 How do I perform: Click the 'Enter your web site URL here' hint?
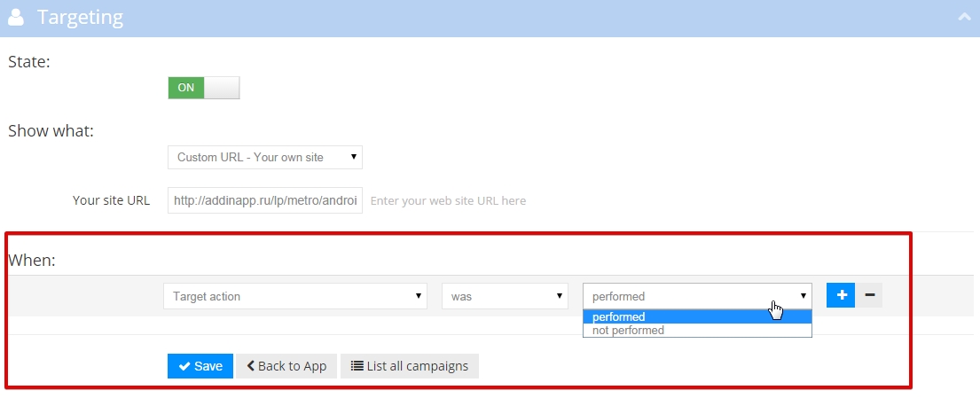point(448,200)
